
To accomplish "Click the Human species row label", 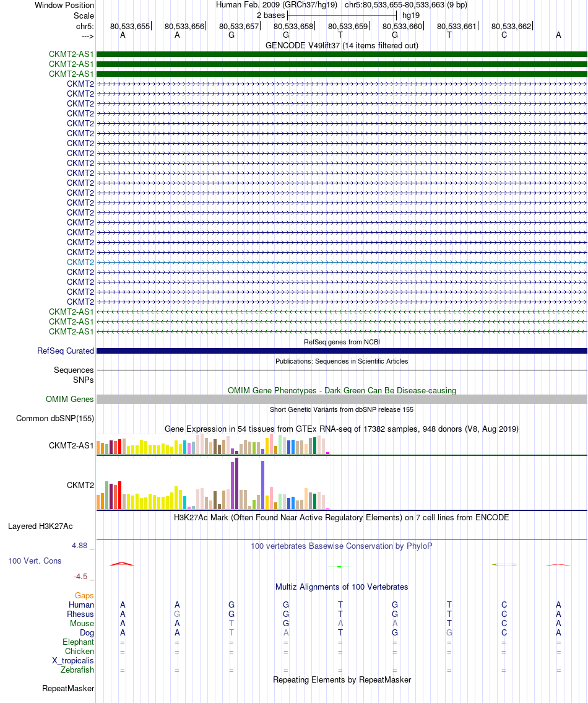I will [x=81, y=605].
